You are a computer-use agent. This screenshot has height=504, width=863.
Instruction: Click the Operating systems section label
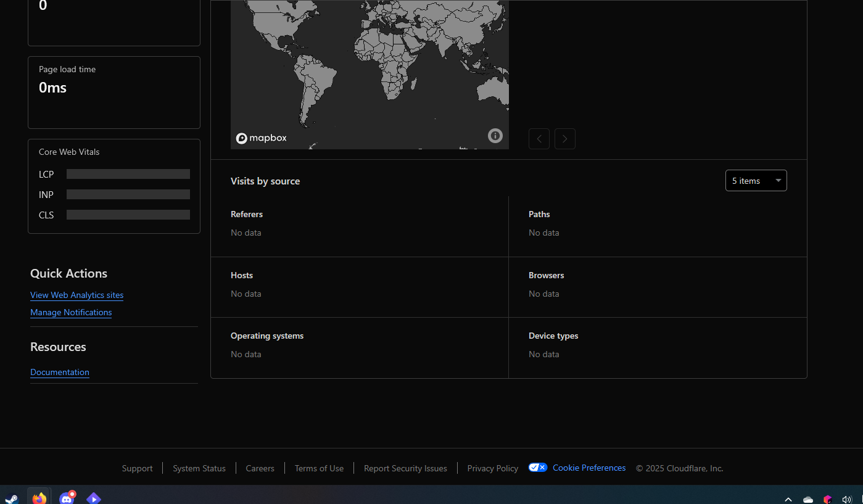coord(267,336)
